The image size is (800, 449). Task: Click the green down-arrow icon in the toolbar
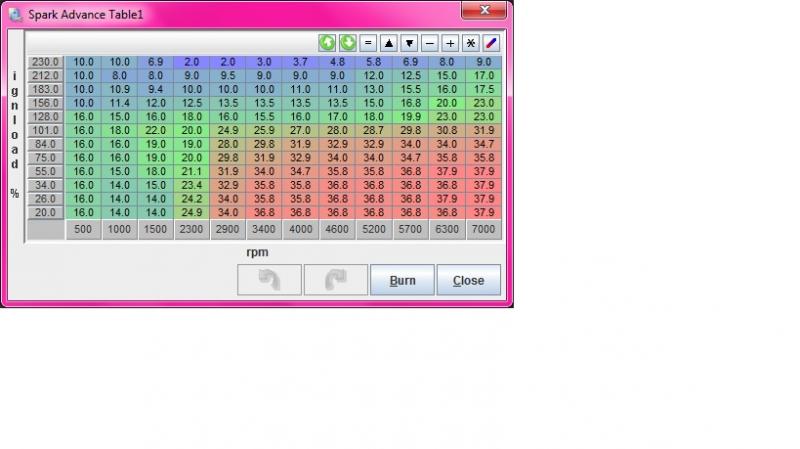point(348,43)
